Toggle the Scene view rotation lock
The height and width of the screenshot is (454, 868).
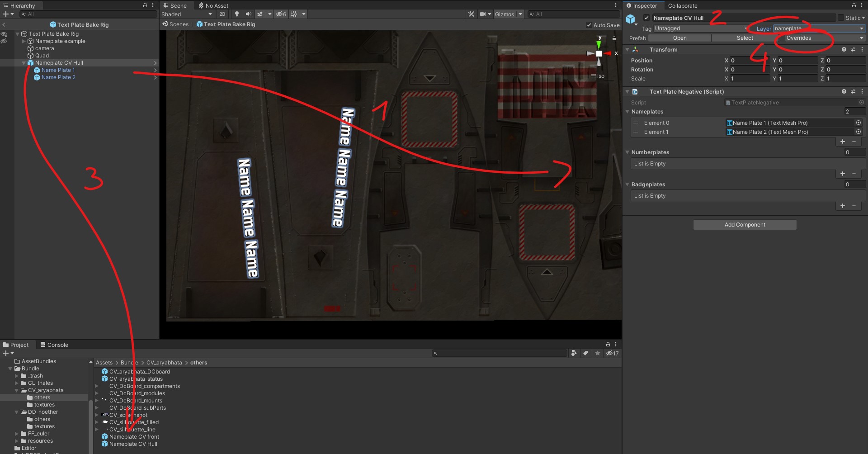(614, 38)
